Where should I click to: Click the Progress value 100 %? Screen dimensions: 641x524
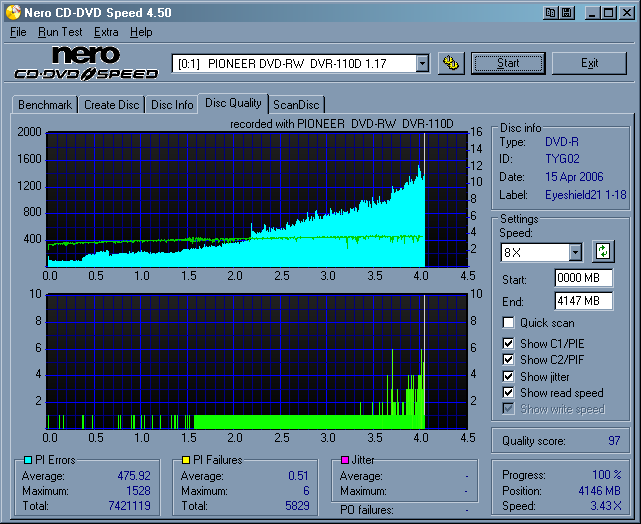click(607, 475)
